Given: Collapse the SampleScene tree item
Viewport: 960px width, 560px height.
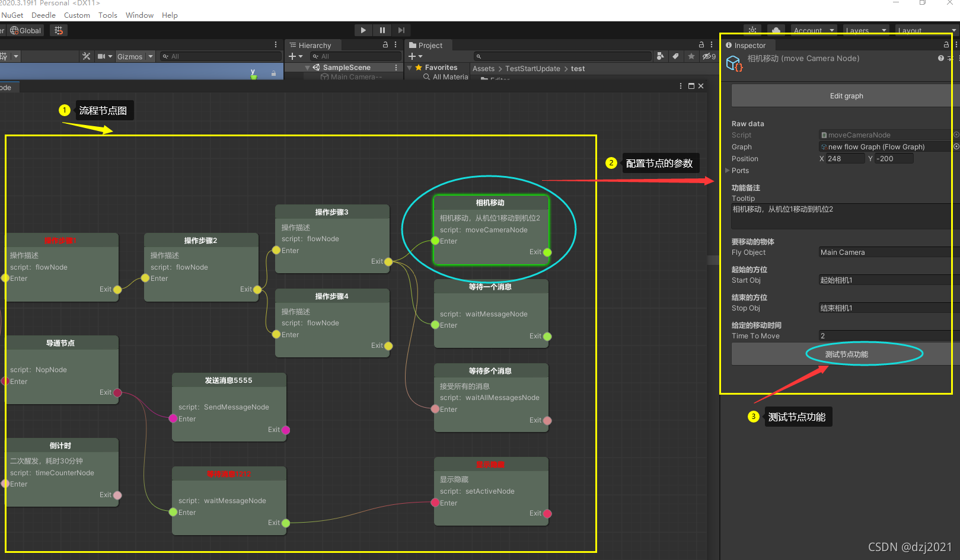Looking at the screenshot, I should pos(307,68).
